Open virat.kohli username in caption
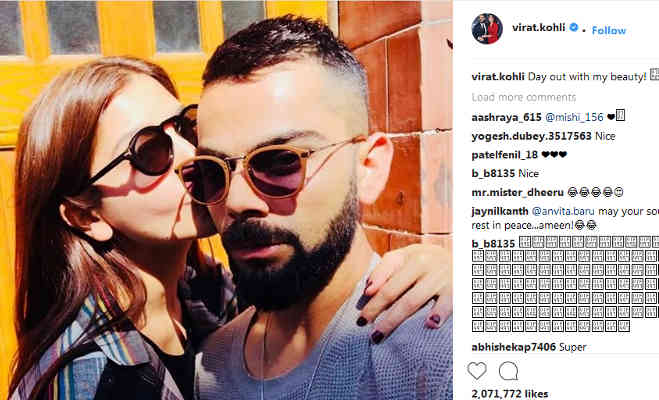This screenshot has width=659, height=400. 498,76
